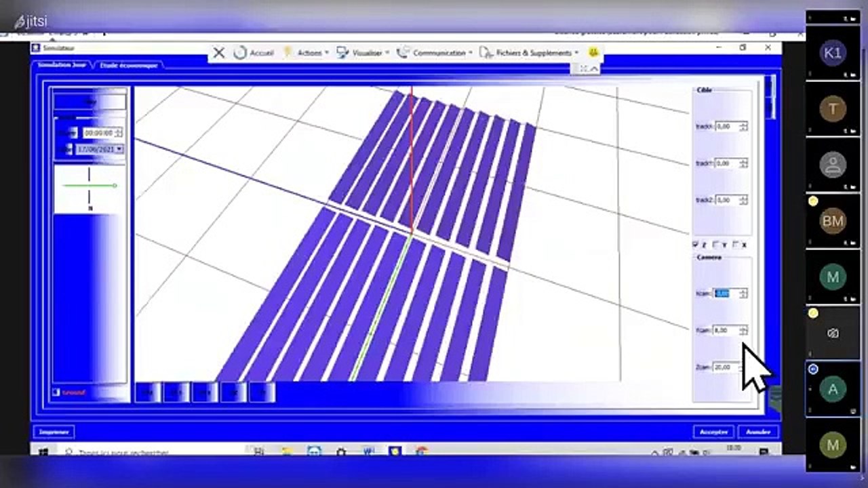
Task: Click into the Ycam value field
Action: [x=726, y=330]
